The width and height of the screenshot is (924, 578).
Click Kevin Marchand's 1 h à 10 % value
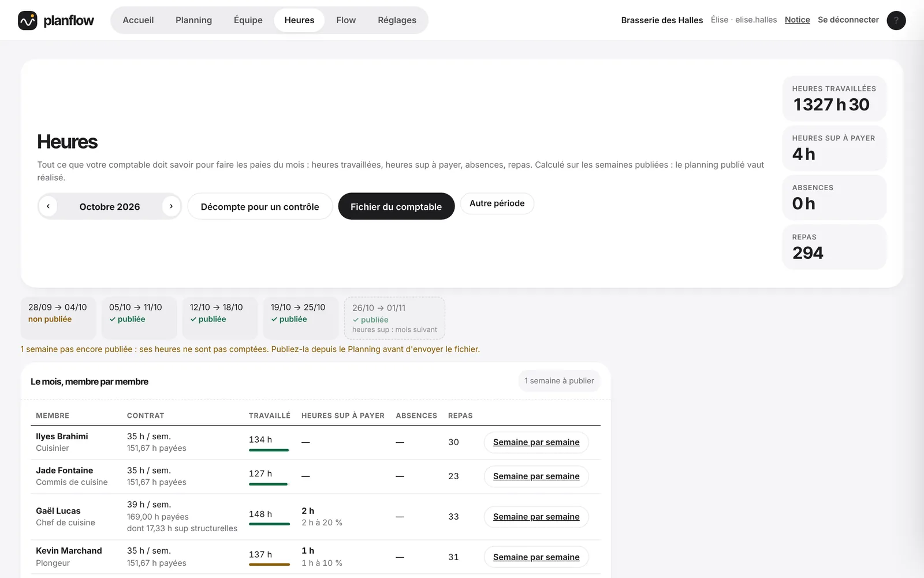point(322,563)
